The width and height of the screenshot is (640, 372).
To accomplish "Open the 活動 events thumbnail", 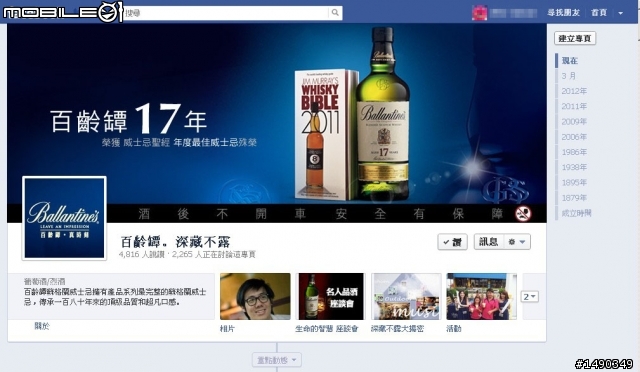I will (482, 296).
